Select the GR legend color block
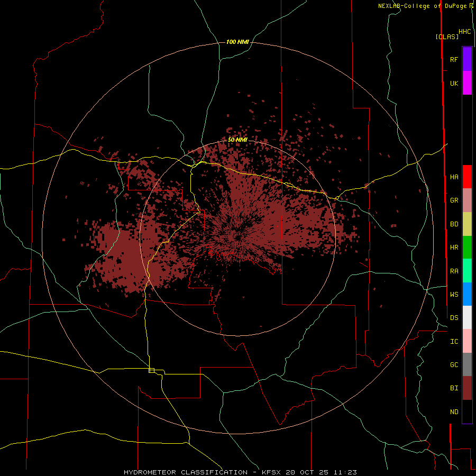 pyautogui.click(x=467, y=200)
